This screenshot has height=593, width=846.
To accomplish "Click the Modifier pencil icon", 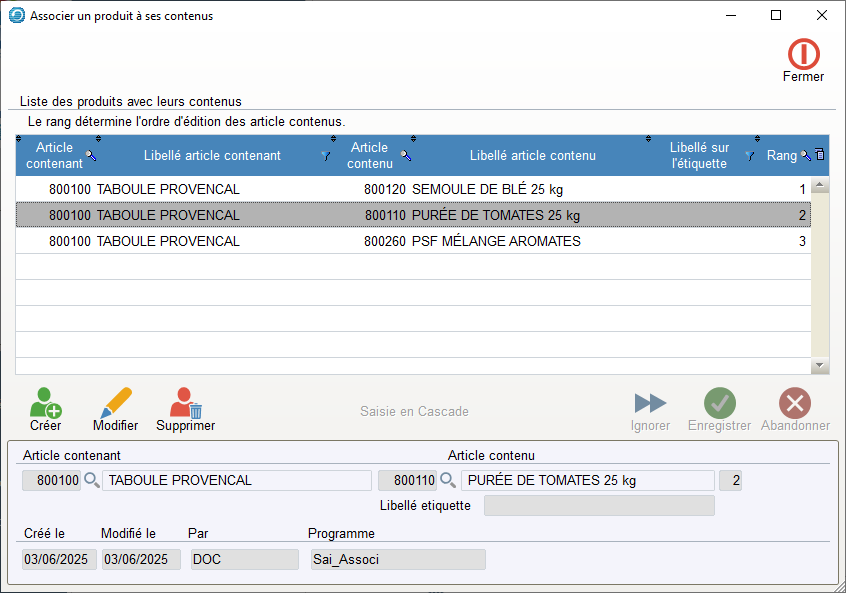I will pyautogui.click(x=116, y=403).
